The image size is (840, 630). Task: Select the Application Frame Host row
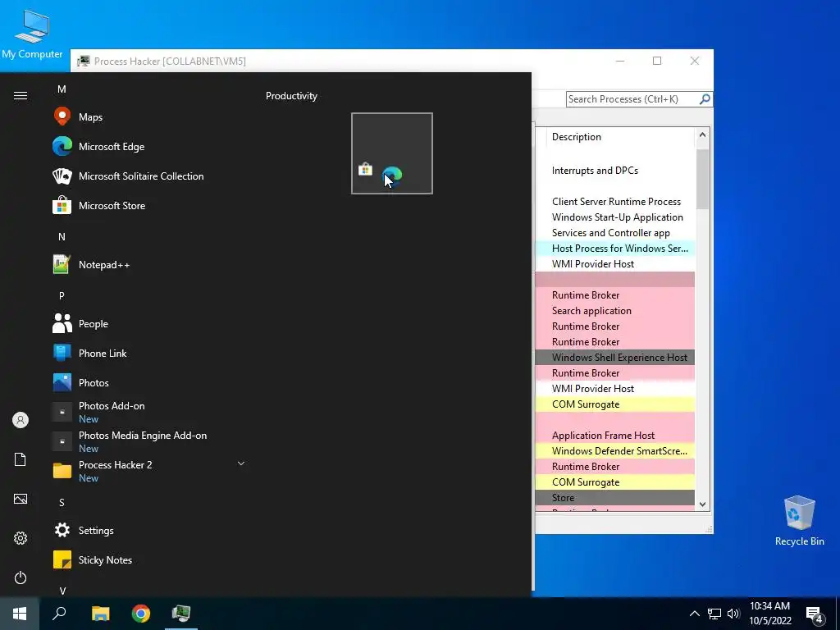pyautogui.click(x=615, y=435)
